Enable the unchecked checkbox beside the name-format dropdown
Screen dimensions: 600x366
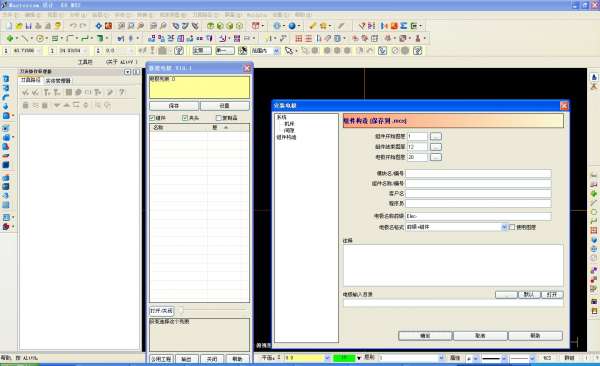point(512,227)
